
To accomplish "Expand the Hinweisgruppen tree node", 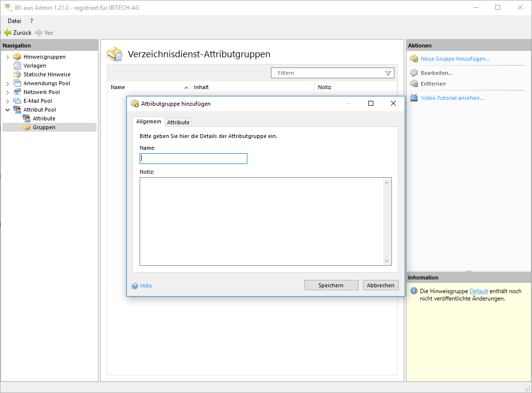I will click(7, 57).
